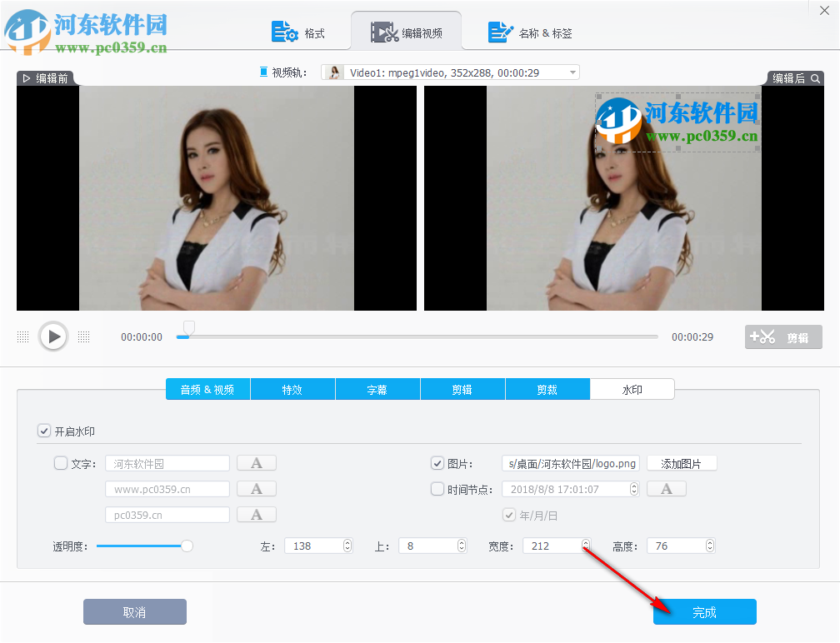Click the video track thumbnail icon
The image size is (840, 643).
332,72
